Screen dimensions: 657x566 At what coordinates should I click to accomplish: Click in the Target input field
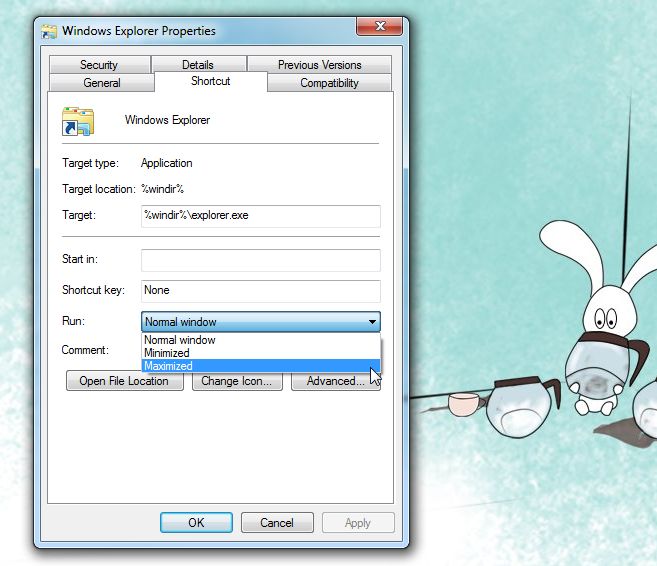[x=261, y=216]
